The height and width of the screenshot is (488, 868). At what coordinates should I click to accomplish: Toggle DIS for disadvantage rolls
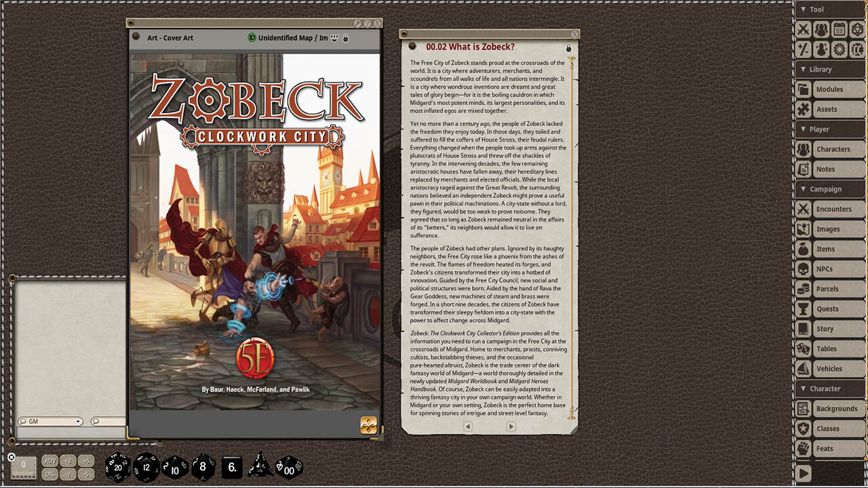click(49, 474)
